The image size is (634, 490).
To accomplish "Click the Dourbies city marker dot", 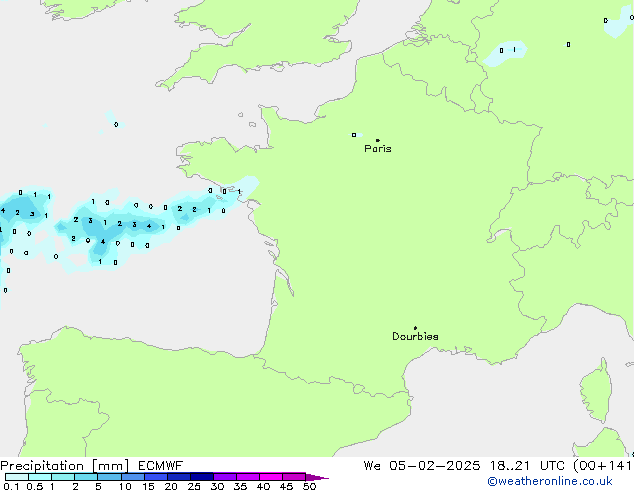I will [415, 328].
